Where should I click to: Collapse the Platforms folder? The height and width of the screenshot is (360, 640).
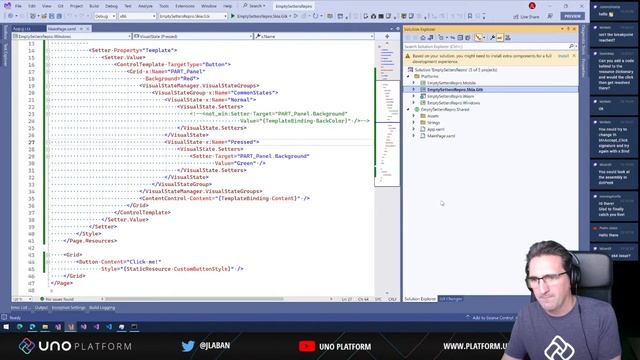pyautogui.click(x=408, y=76)
